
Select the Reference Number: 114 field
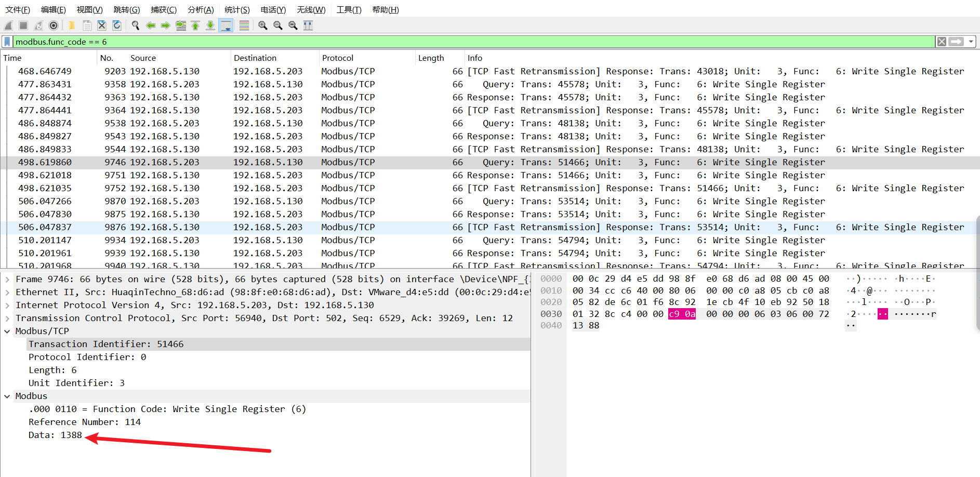coord(279,422)
